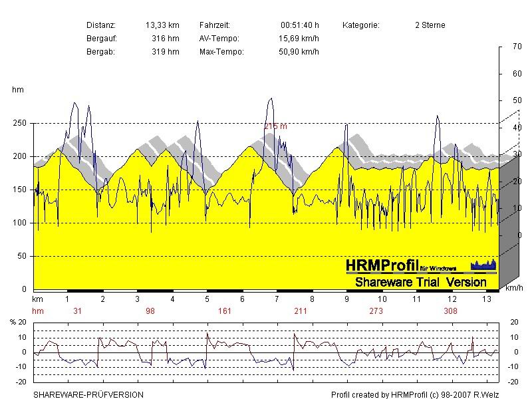Click the Max-Tempo value 50,90 km/h
The height and width of the screenshot is (399, 532).
click(299, 52)
